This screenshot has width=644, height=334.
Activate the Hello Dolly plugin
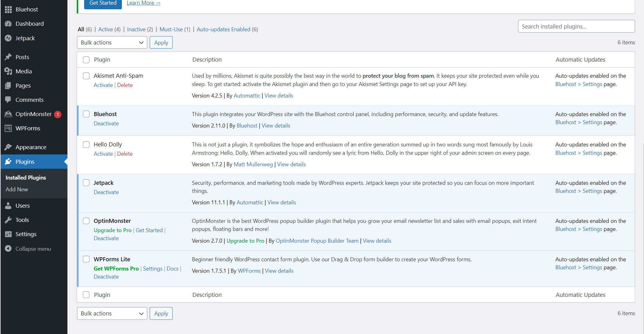(103, 154)
